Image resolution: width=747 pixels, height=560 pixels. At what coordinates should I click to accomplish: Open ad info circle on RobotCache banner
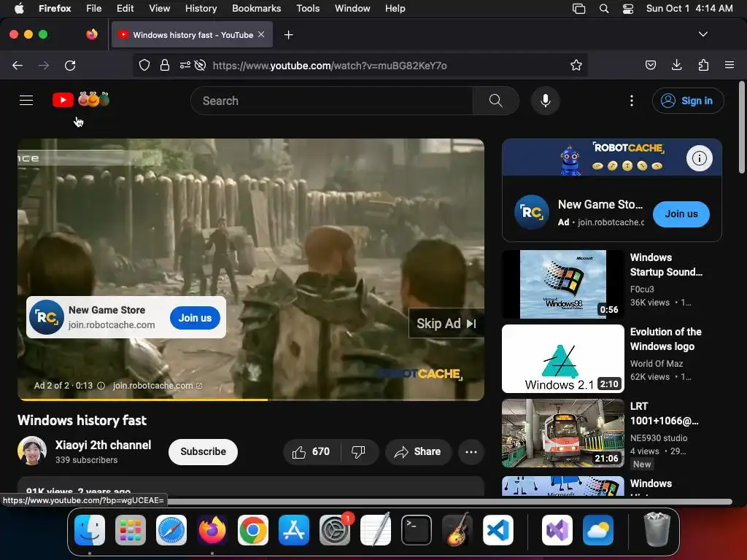[699, 158]
